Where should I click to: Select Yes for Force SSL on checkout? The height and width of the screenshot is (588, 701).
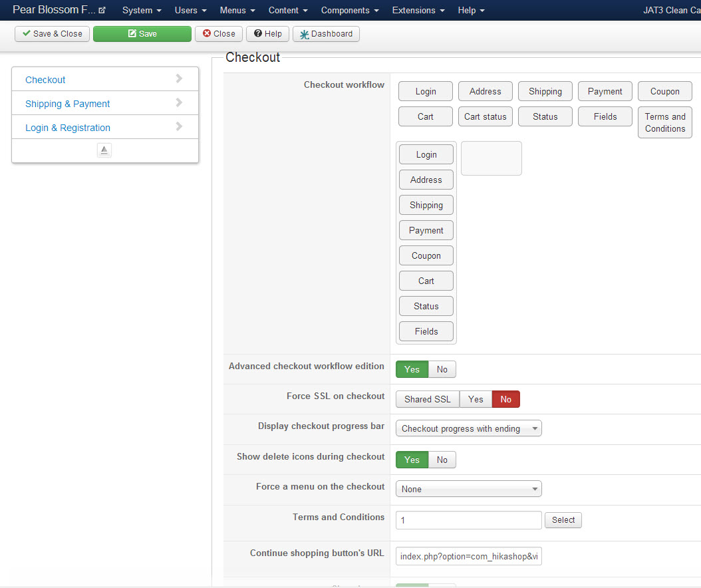point(476,399)
